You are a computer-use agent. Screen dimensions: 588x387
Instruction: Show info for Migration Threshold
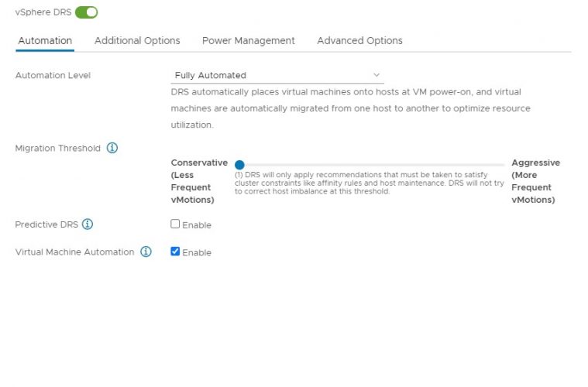112,148
